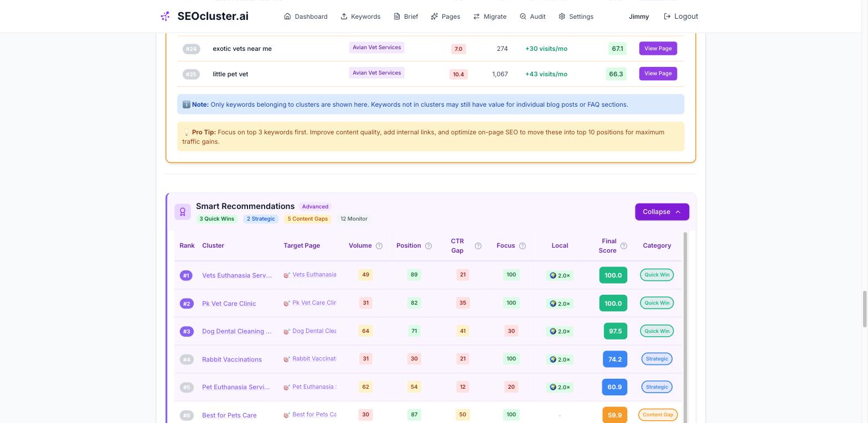Image resolution: width=868 pixels, height=423 pixels.
Task: Open the Audit section
Action: pyautogui.click(x=533, y=17)
